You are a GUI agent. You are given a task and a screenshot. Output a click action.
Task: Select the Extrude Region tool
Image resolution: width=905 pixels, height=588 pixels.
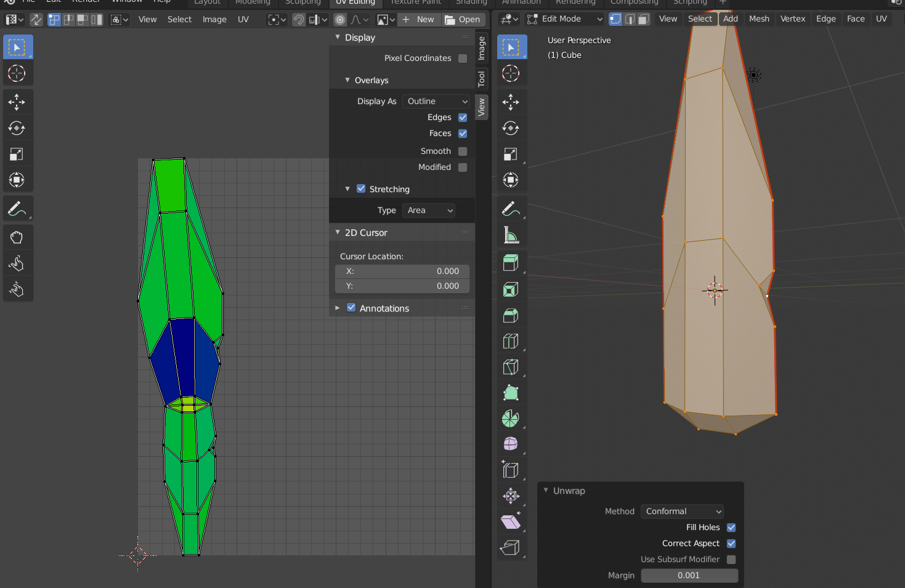point(511,263)
